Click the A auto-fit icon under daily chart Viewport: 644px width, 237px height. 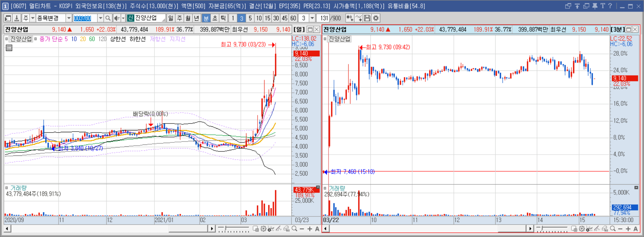(x=317, y=229)
